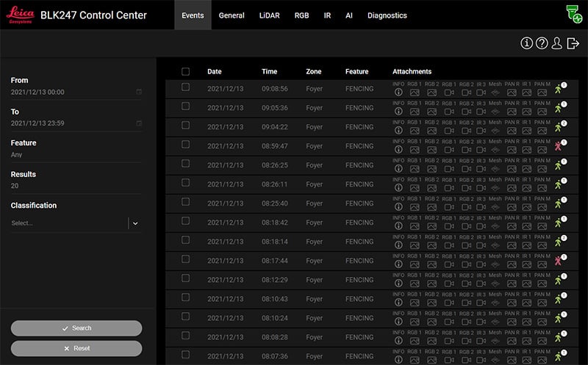This screenshot has height=365, width=588.
Task: Play IR 3 video for 08:26:11 event
Action: point(481,188)
